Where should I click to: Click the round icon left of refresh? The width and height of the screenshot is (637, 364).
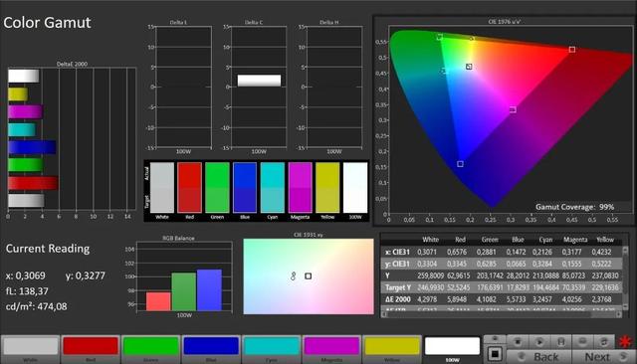tap(582, 342)
